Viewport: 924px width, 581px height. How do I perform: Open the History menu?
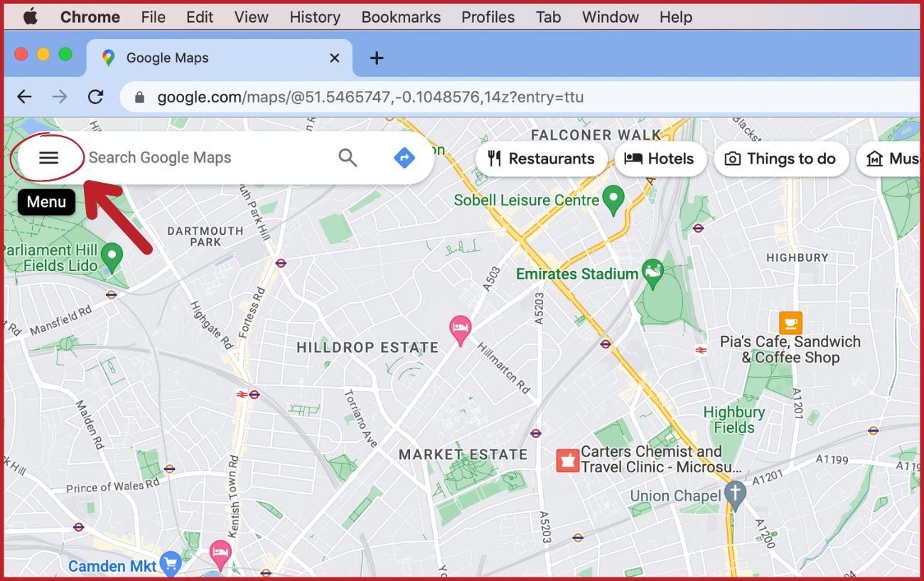[315, 16]
